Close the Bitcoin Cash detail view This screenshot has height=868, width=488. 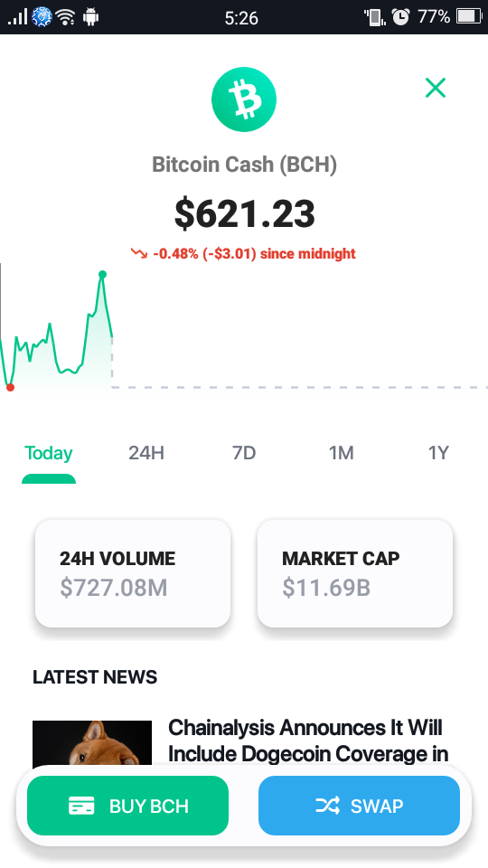pyautogui.click(x=436, y=88)
